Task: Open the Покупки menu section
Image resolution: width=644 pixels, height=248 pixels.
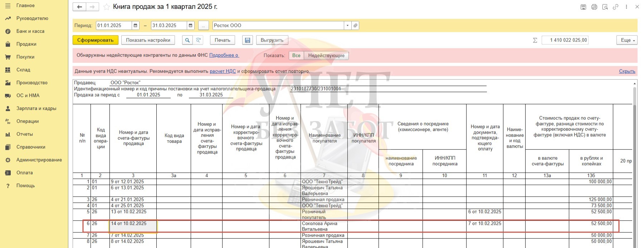Action: coord(25,57)
